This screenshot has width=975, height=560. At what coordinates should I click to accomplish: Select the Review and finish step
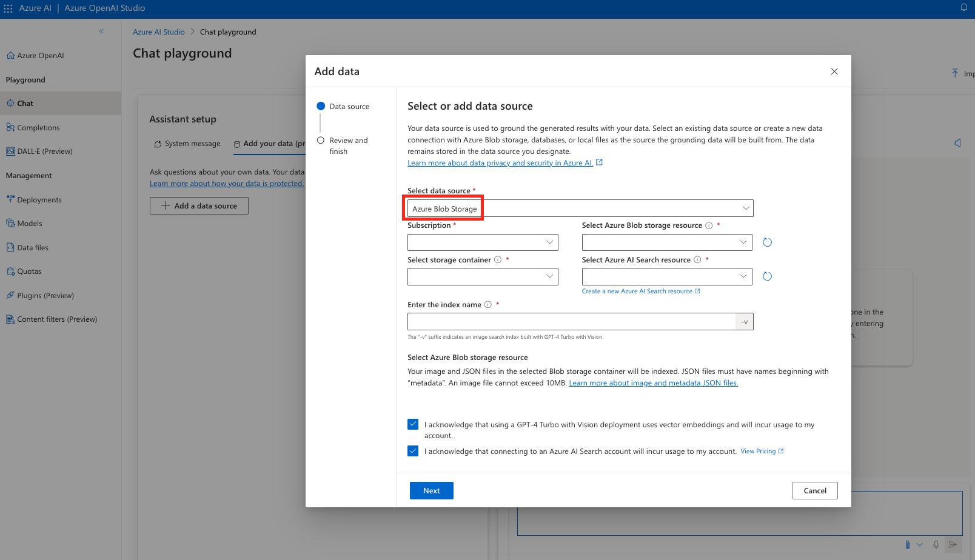[x=343, y=146]
